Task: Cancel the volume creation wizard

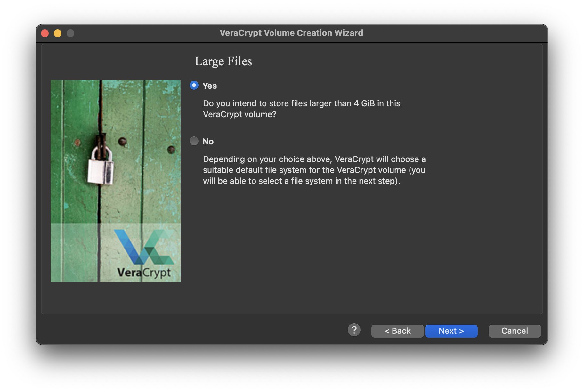Action: pyautogui.click(x=515, y=331)
